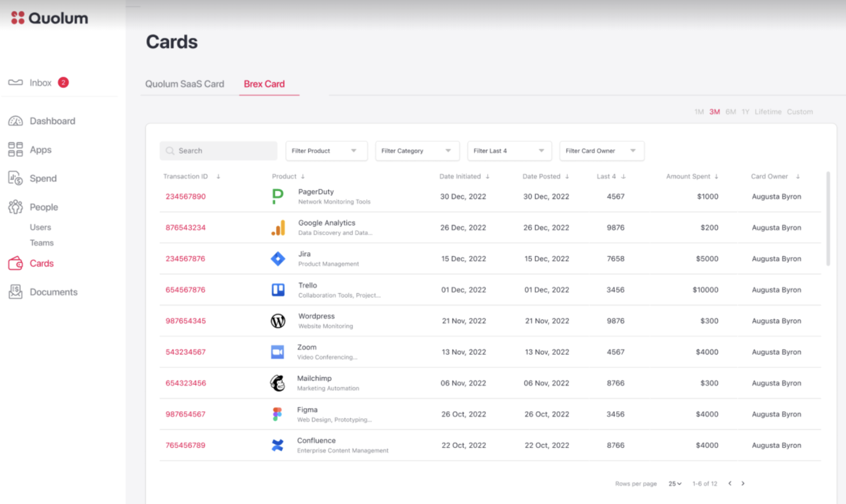The image size is (846, 504).
Task: Open transaction 987654567
Action: pos(185,414)
